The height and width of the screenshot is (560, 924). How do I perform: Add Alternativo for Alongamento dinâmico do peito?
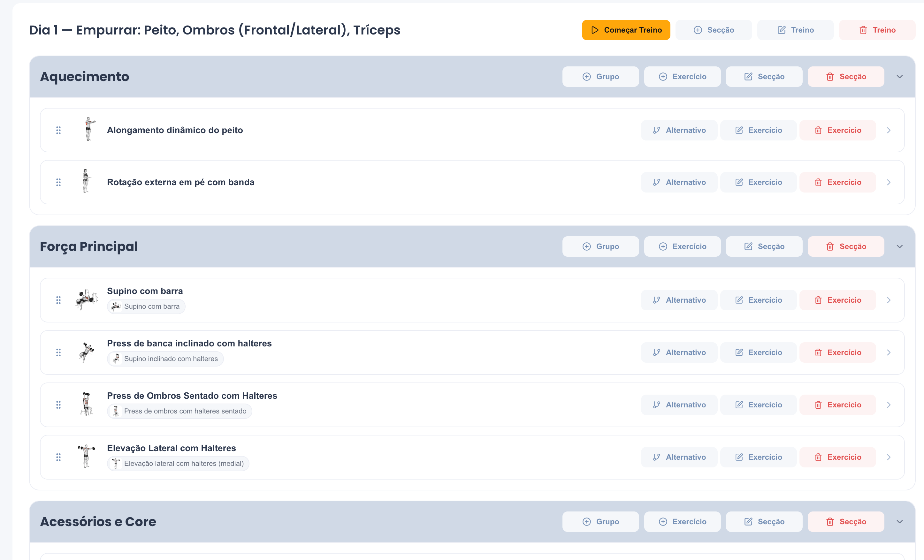tap(679, 130)
